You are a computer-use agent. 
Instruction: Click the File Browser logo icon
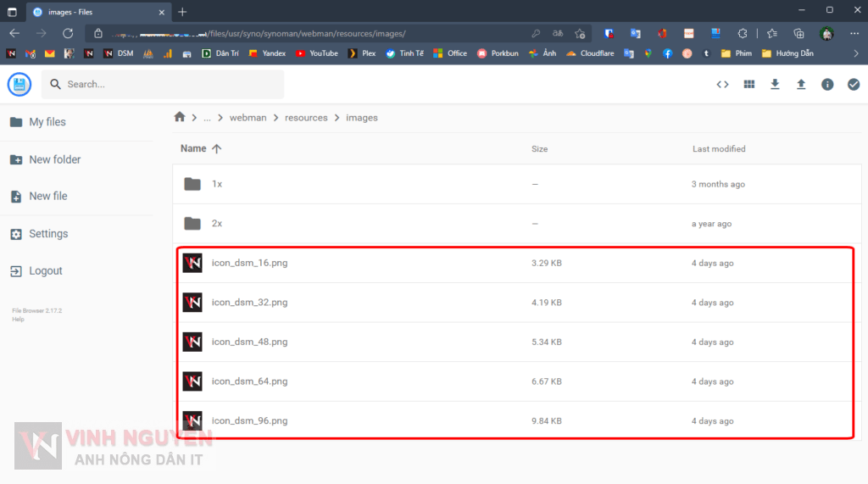click(x=19, y=85)
